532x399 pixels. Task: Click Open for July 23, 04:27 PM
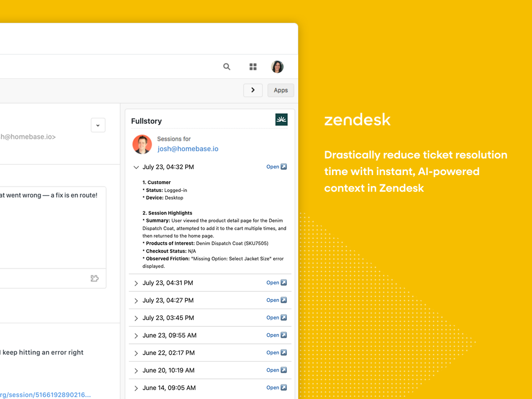coord(273,300)
